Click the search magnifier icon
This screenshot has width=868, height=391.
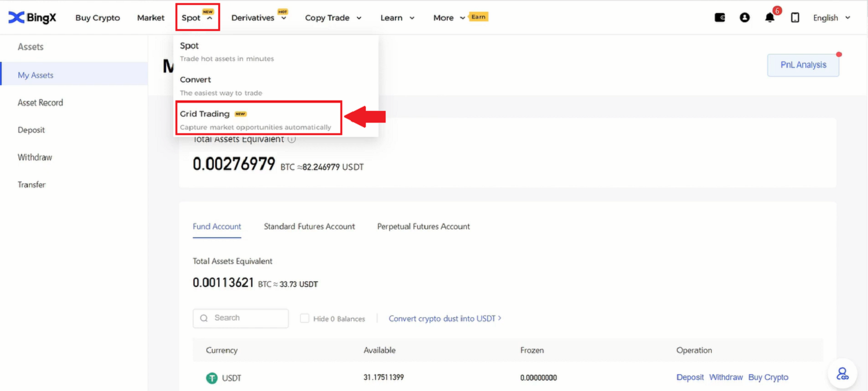[x=203, y=318]
